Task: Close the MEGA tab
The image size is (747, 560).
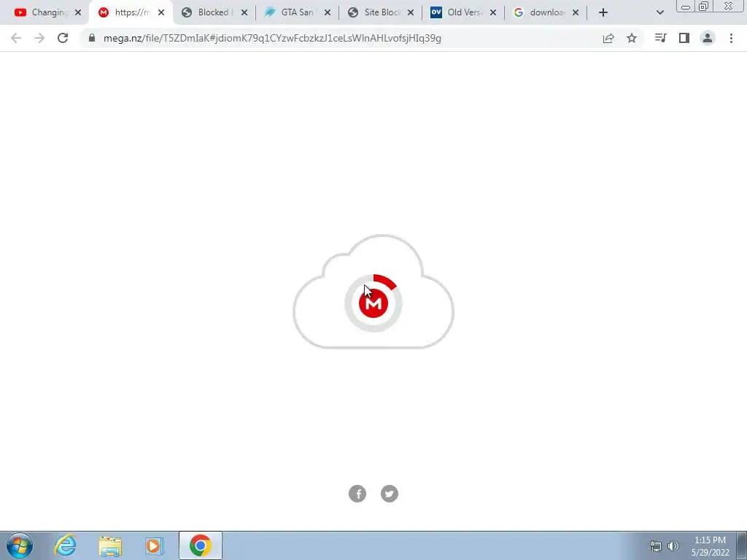Action: coord(161,12)
